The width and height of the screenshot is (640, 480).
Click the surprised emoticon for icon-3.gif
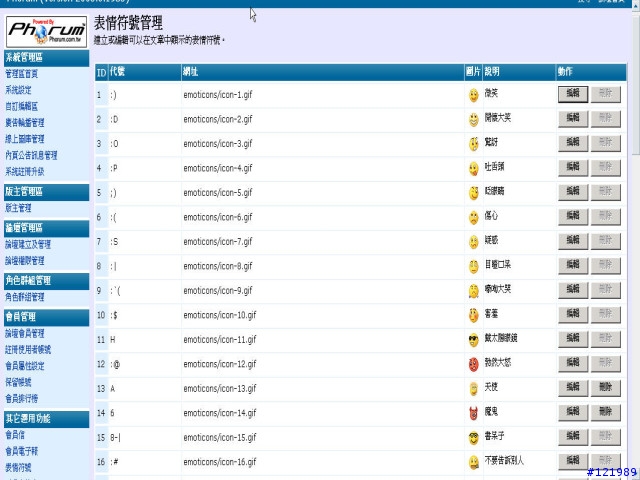(473, 144)
